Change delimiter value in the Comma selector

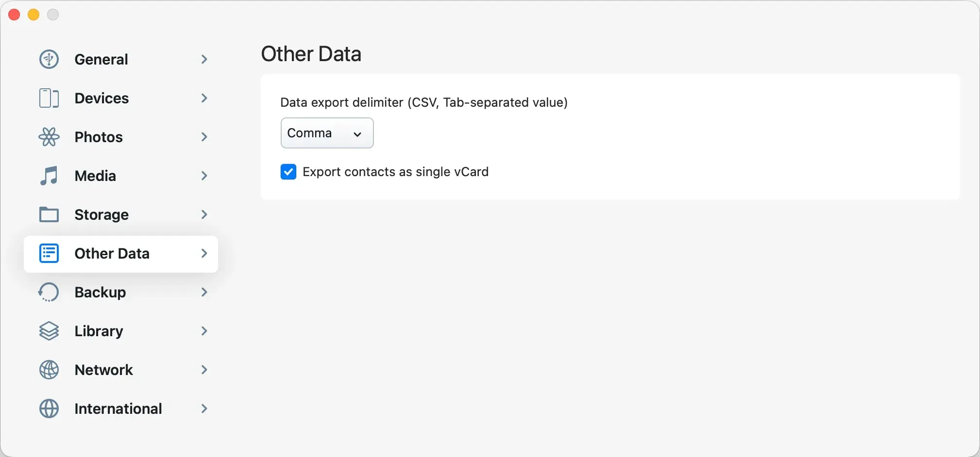click(327, 133)
